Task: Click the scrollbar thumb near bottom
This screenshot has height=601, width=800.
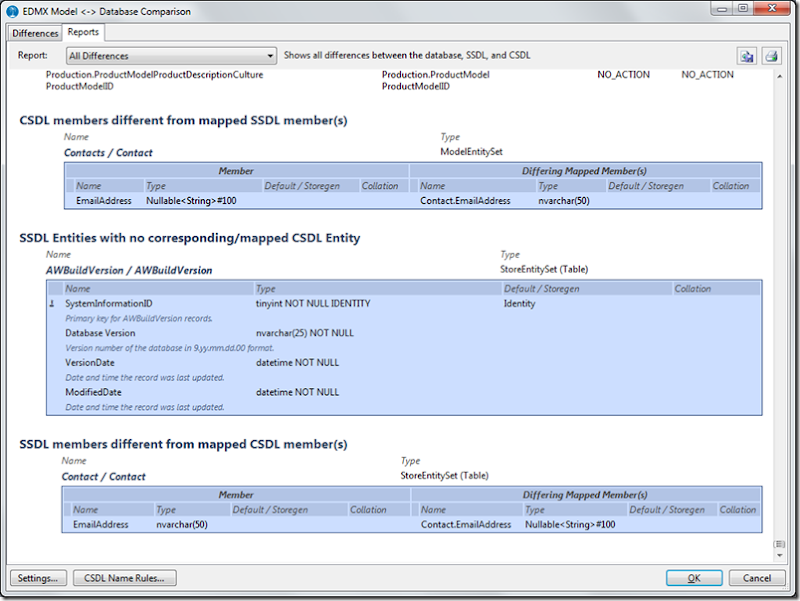Action: point(780,544)
